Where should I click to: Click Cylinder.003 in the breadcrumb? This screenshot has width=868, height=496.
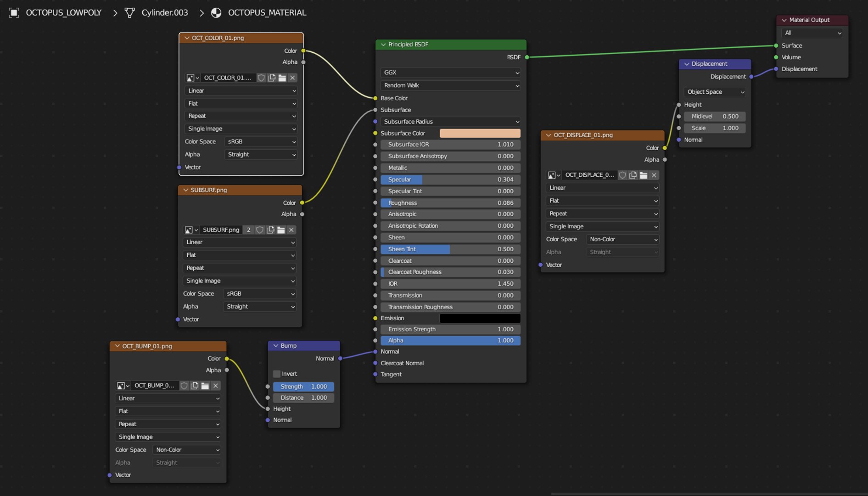click(165, 13)
